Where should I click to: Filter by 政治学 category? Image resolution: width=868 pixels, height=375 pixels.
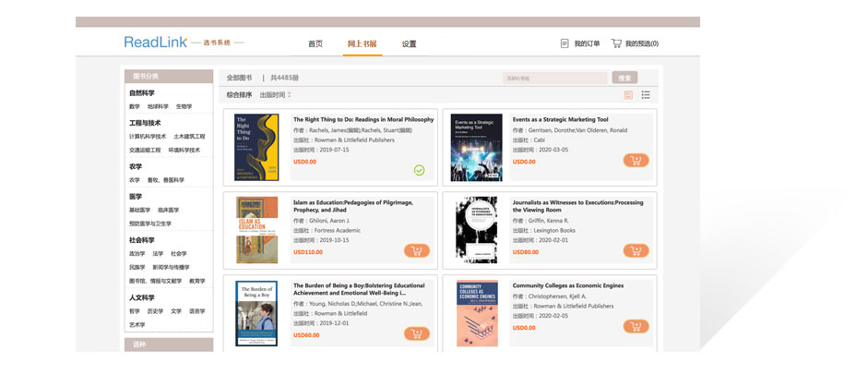tap(137, 254)
